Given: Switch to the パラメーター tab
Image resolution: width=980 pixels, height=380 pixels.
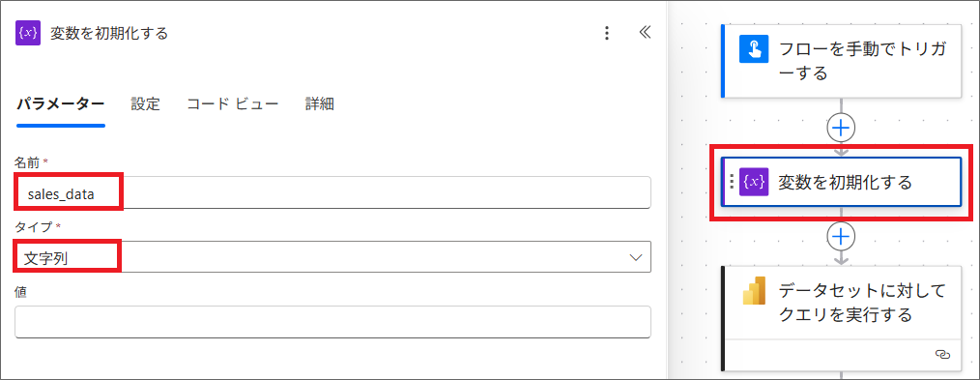Looking at the screenshot, I should click(61, 103).
